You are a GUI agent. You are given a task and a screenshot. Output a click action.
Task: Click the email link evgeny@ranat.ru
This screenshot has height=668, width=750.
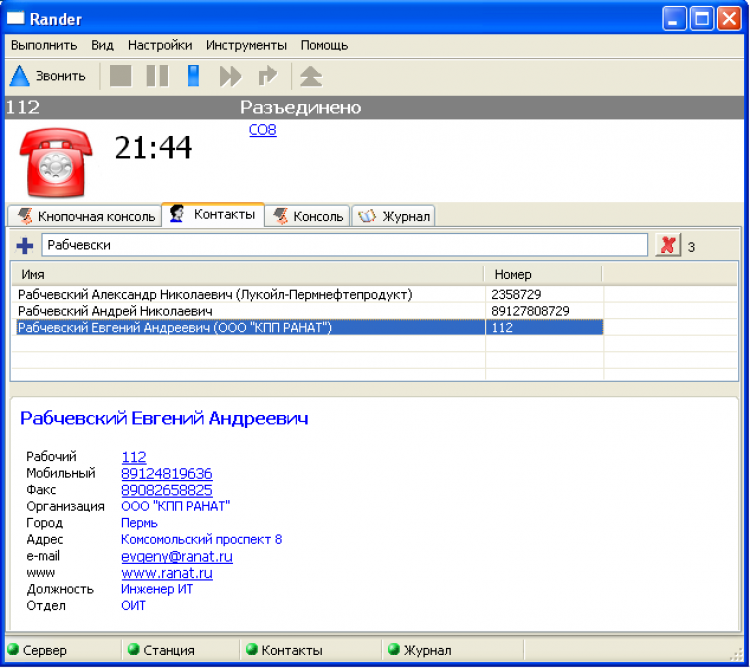point(177,557)
